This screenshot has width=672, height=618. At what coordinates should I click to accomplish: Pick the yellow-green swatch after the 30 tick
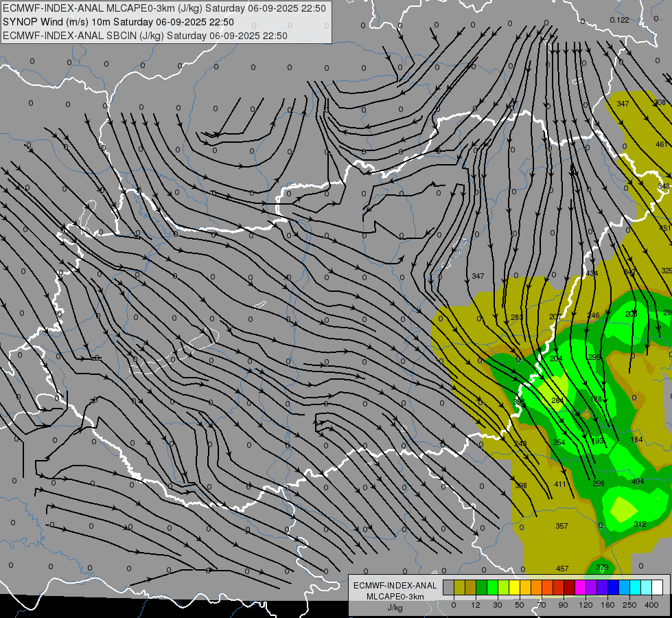point(504,587)
